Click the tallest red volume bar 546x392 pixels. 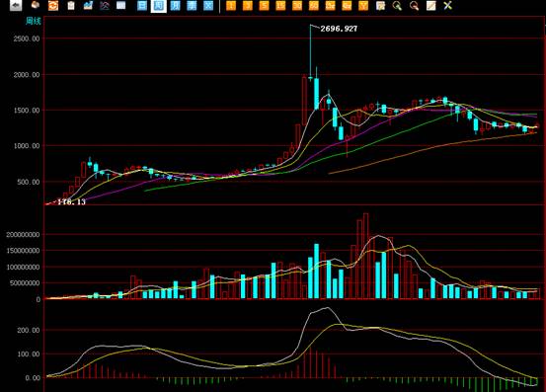click(x=365, y=256)
